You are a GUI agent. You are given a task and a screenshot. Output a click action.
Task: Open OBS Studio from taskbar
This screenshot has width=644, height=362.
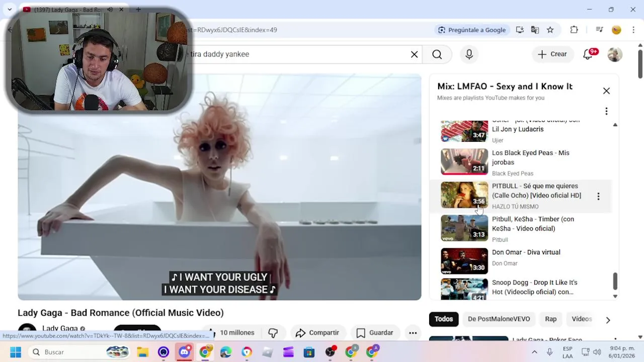[330, 352]
